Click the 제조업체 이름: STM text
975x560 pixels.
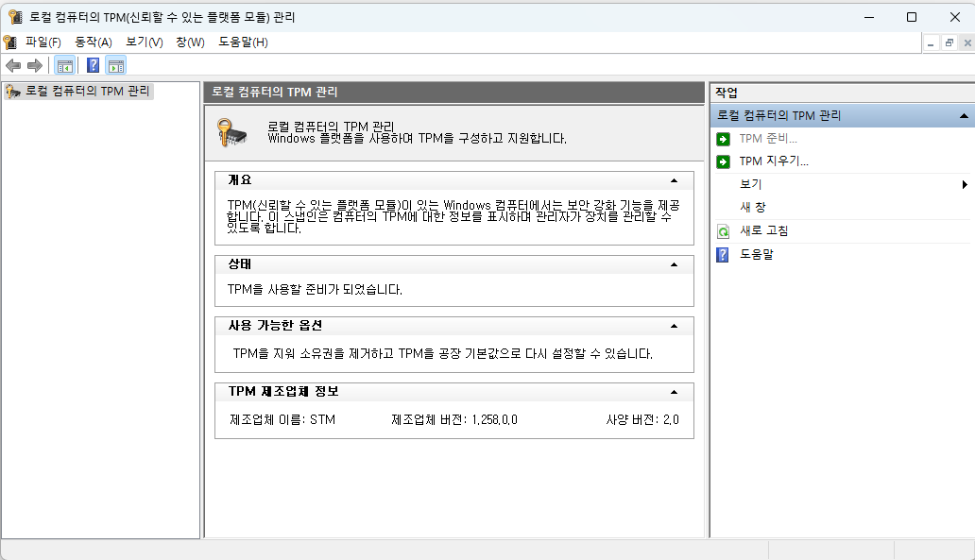tap(282, 419)
